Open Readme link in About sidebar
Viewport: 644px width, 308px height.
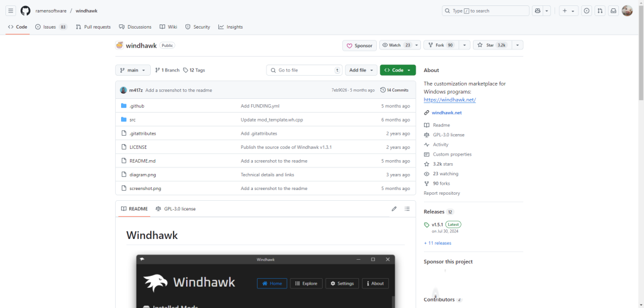pyautogui.click(x=437, y=125)
